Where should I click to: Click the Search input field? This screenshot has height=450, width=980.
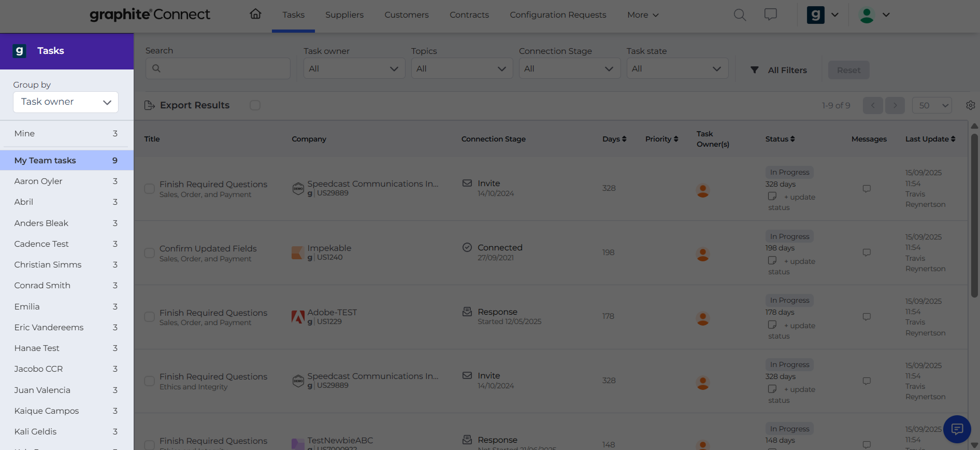[218, 68]
